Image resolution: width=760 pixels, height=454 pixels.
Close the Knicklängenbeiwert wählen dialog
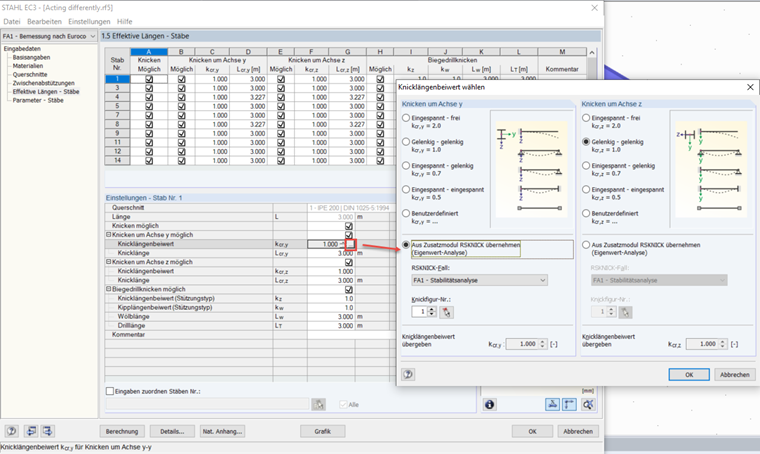coord(750,87)
